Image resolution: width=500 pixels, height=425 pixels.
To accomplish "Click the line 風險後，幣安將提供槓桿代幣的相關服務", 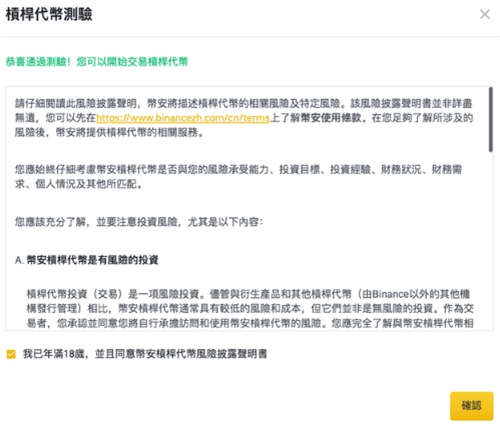I will [109, 132].
